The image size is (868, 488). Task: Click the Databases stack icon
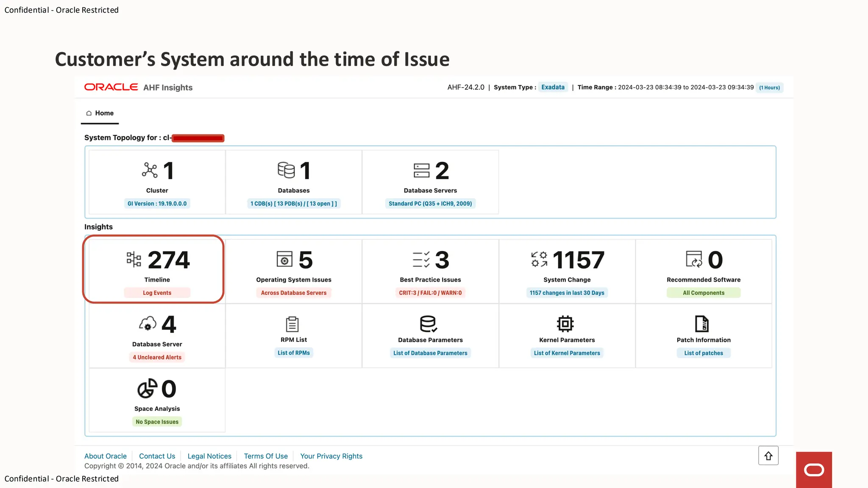coord(286,170)
